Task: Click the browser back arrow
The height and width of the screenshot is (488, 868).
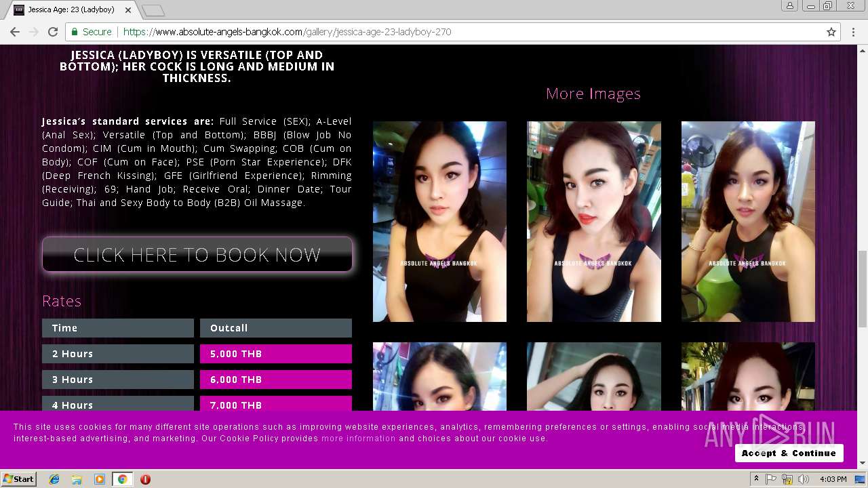Action: (15, 32)
